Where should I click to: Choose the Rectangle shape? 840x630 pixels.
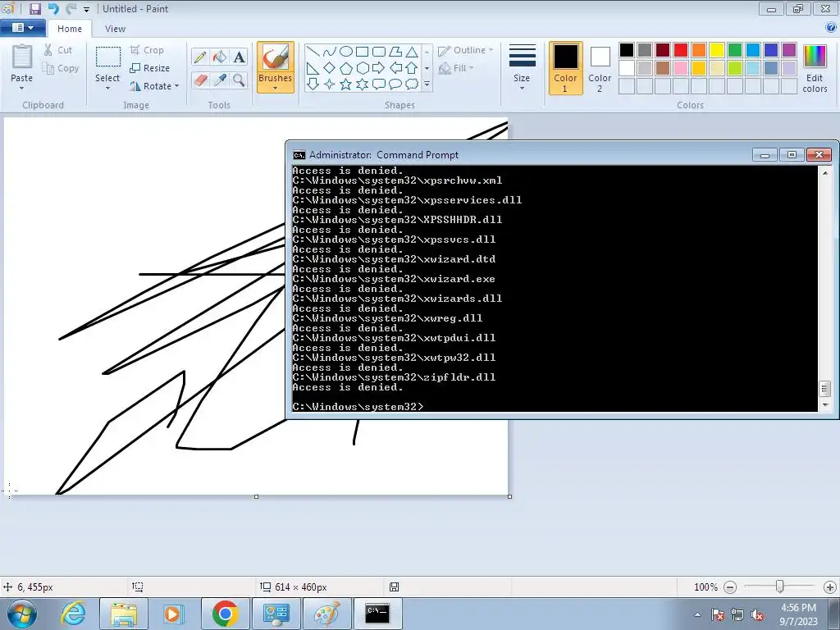click(362, 52)
